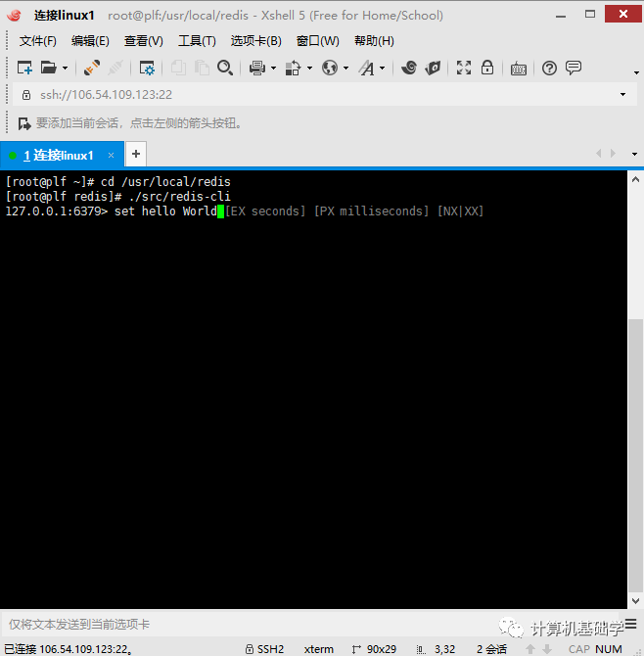644x656 pixels.
Task: Click the SSH2 status bar entry
Action: coord(264,649)
